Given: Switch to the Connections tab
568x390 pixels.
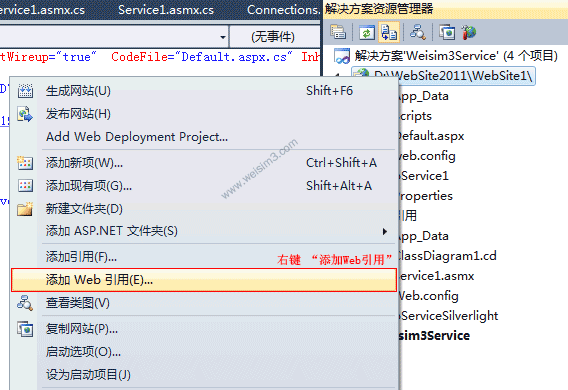Looking at the screenshot, I should (x=283, y=10).
